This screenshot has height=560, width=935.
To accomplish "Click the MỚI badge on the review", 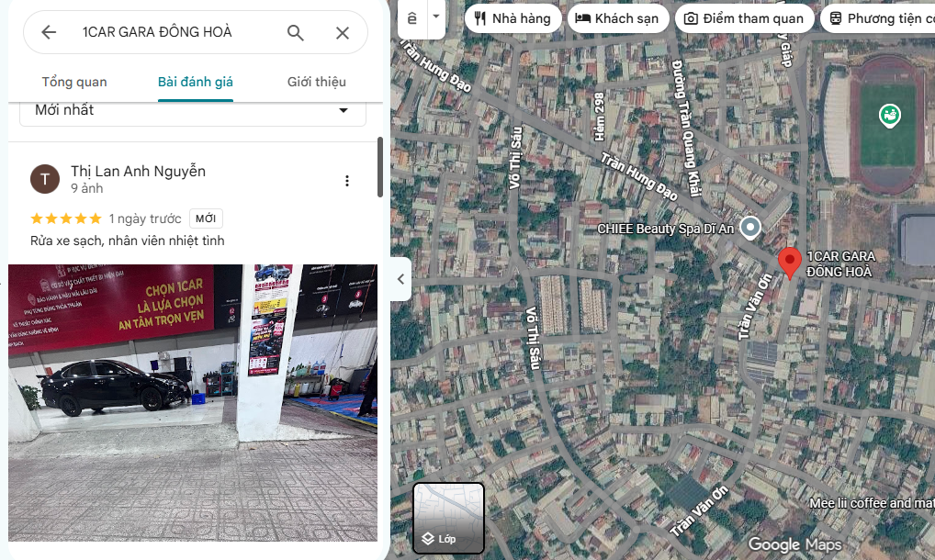I will (206, 218).
